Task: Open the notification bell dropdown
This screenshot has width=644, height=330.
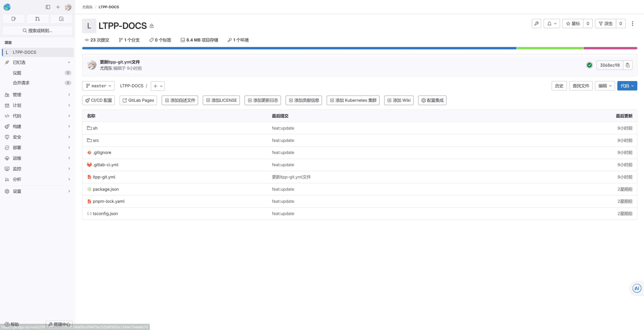Action: coord(551,23)
